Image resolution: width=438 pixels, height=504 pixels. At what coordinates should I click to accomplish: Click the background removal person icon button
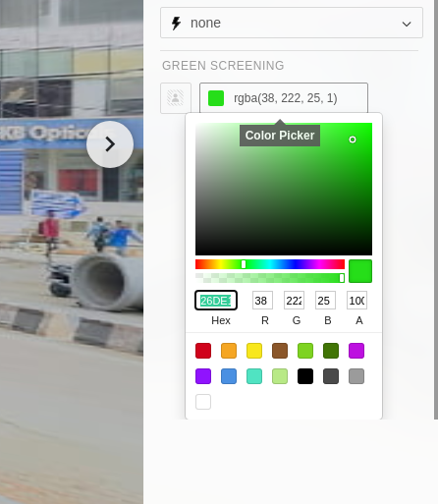(x=176, y=98)
